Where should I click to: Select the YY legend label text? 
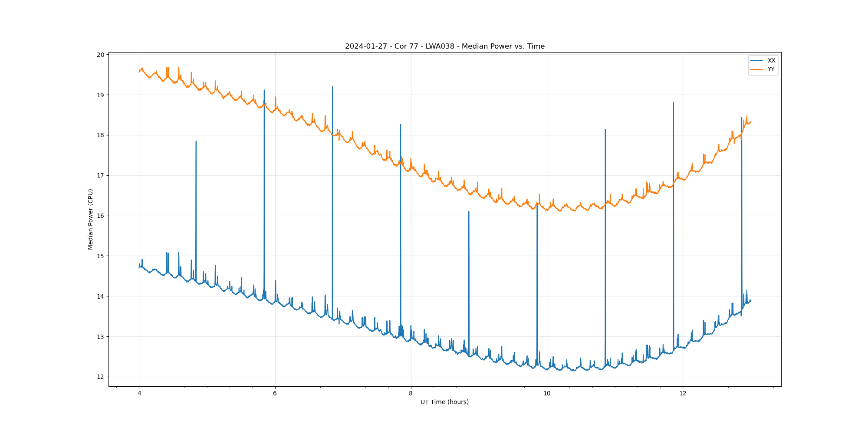(x=771, y=69)
